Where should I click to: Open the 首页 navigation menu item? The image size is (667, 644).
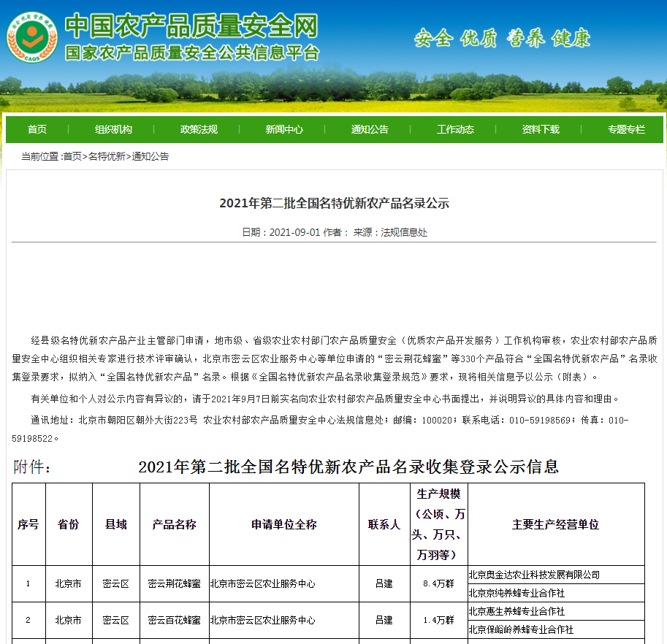37,129
